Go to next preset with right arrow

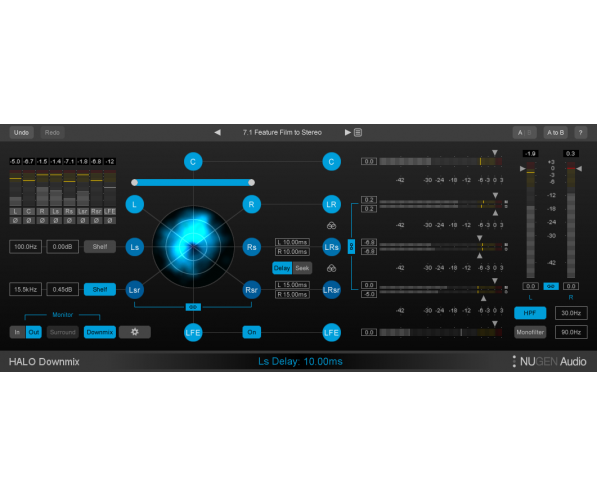[347, 133]
